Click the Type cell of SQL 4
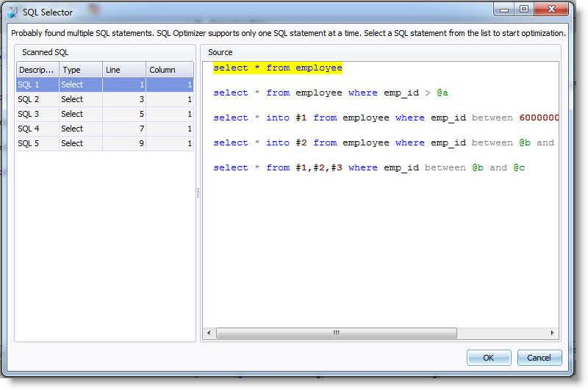This screenshot has width=588, height=390. tap(81, 129)
